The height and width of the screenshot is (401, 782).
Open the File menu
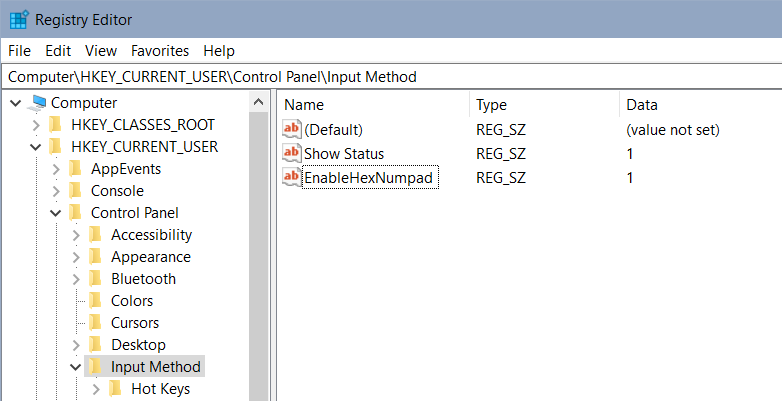click(19, 51)
